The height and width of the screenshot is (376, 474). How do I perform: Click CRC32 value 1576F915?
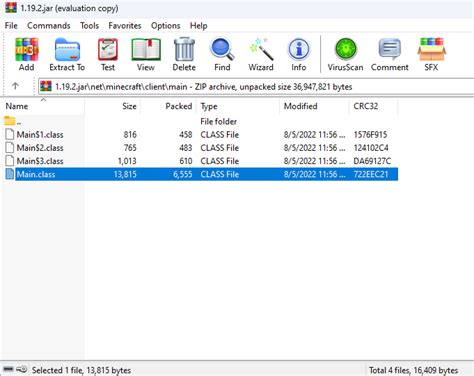(370, 135)
